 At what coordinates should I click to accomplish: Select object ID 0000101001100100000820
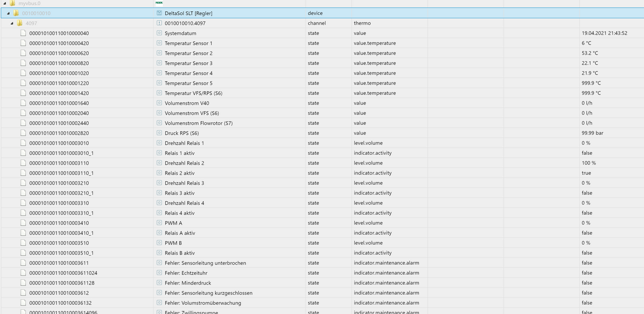click(x=59, y=63)
